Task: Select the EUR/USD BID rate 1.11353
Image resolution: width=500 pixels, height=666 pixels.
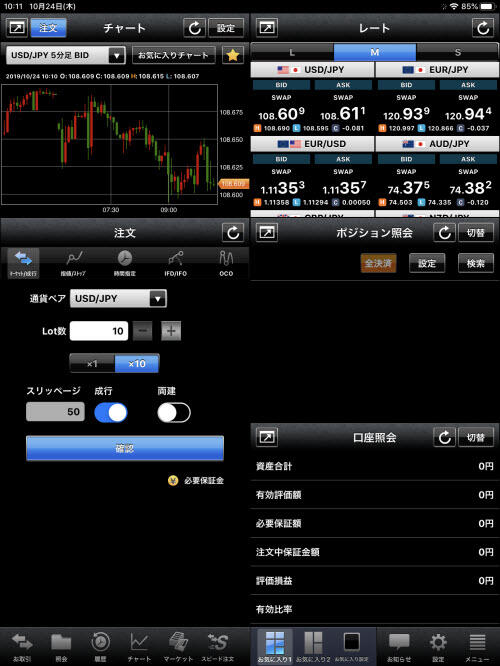Action: point(282,188)
